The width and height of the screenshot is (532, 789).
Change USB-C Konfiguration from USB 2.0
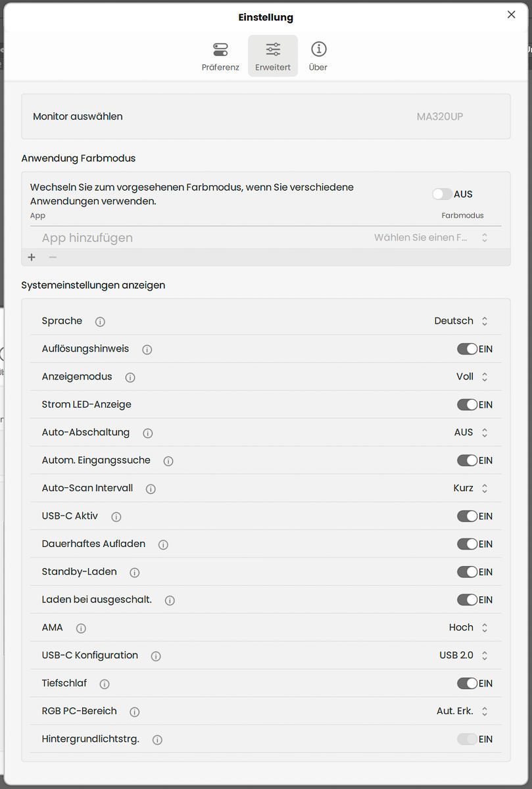(x=464, y=656)
